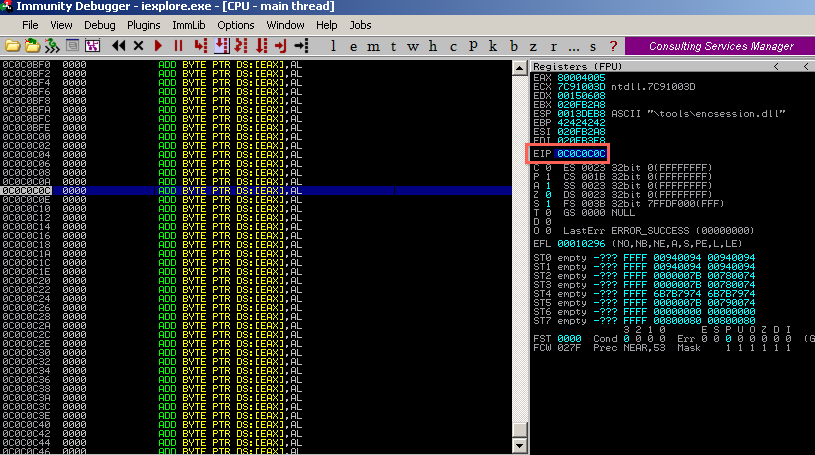Open the Jobs menu
Screen dimensions: 815x455
click(x=360, y=25)
